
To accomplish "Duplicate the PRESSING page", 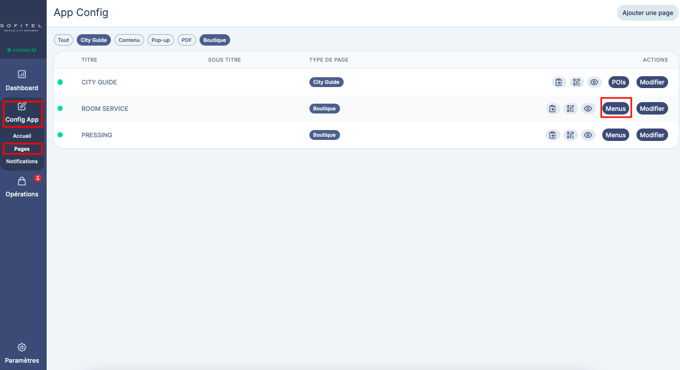I will click(552, 135).
